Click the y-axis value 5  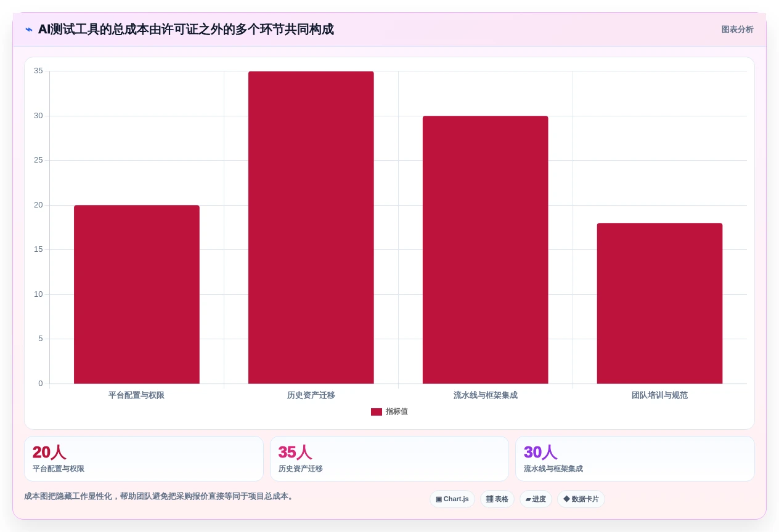coord(41,339)
